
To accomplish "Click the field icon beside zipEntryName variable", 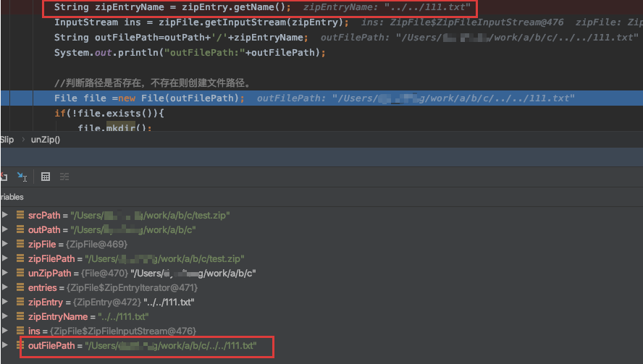I will point(20,316).
